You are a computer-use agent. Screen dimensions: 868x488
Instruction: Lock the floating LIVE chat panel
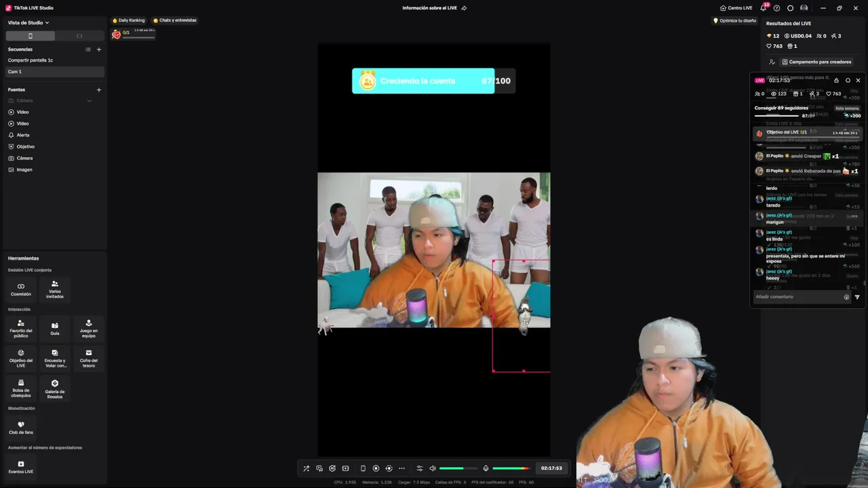pyautogui.click(x=836, y=80)
